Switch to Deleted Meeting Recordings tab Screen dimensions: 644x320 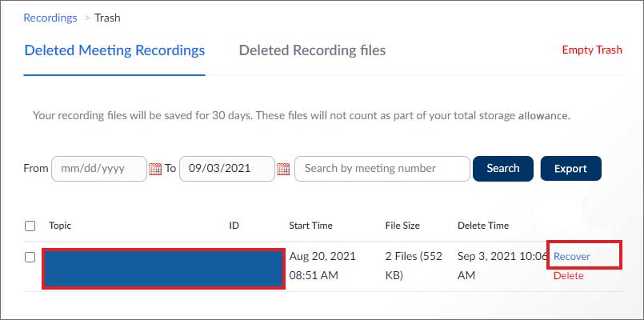pyautogui.click(x=114, y=50)
